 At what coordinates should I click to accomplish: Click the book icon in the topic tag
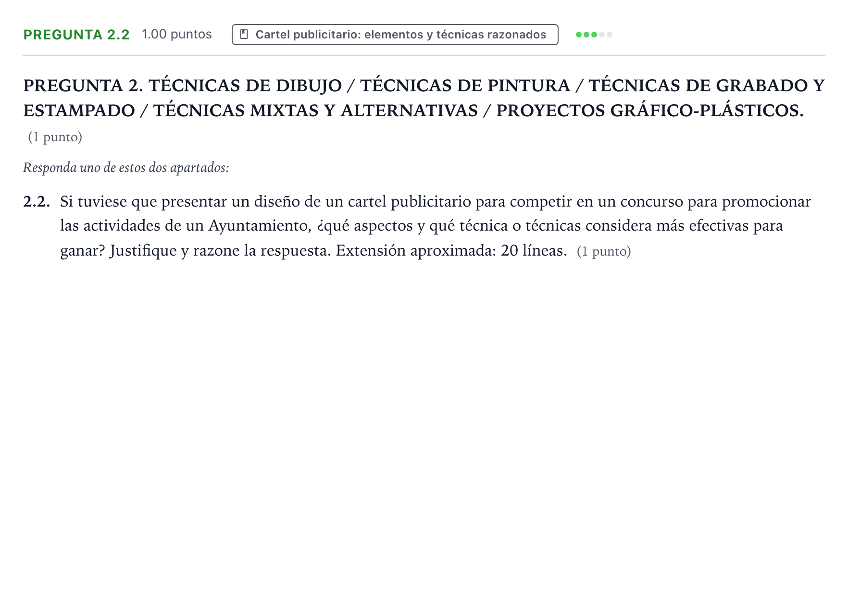[244, 35]
